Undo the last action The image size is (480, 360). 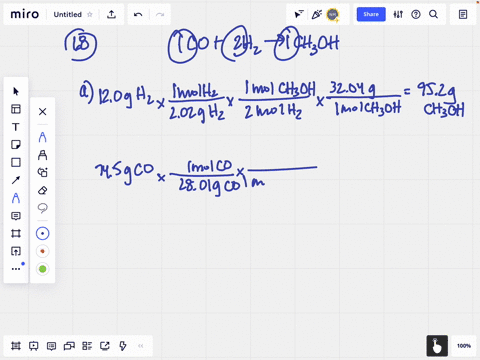pyautogui.click(x=138, y=14)
